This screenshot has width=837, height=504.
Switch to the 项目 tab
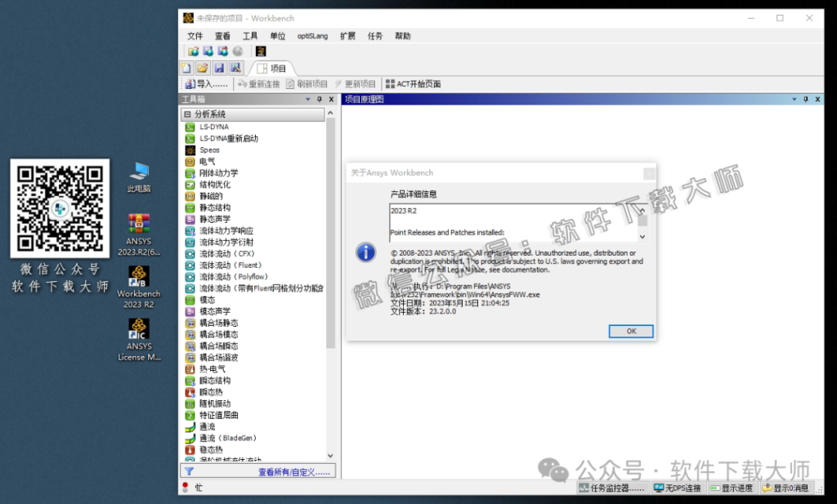tap(272, 68)
